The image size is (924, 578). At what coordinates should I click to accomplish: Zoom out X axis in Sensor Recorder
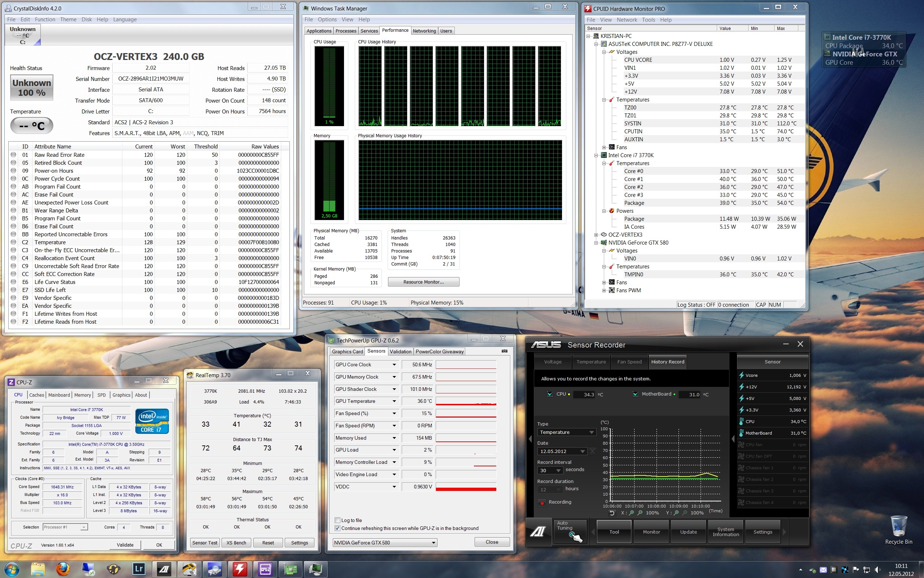640,513
